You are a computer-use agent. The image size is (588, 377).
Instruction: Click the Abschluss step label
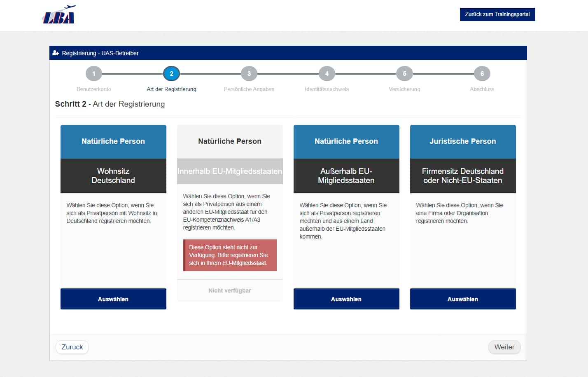coord(482,89)
